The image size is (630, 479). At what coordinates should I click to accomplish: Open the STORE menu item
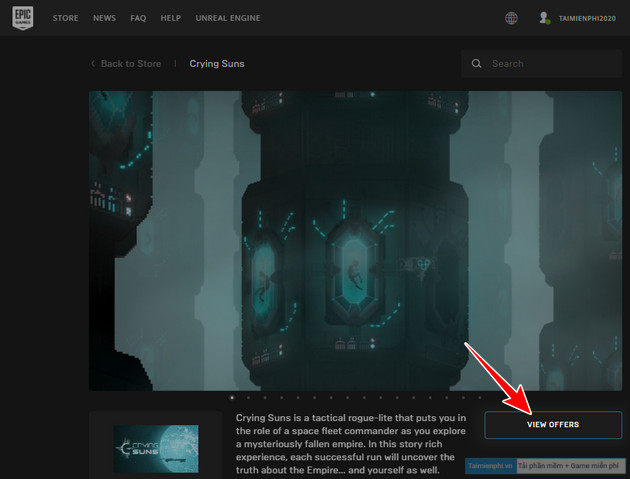[x=65, y=18]
